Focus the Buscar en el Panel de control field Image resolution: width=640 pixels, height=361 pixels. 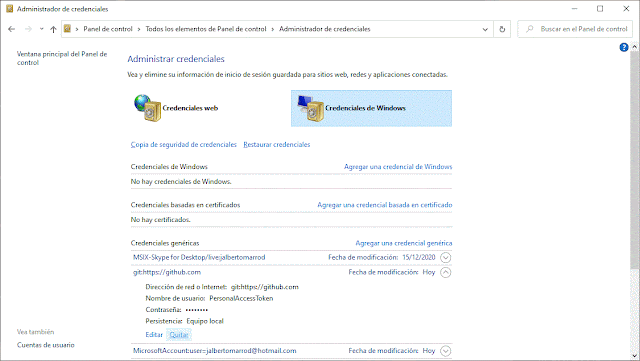tap(575, 29)
